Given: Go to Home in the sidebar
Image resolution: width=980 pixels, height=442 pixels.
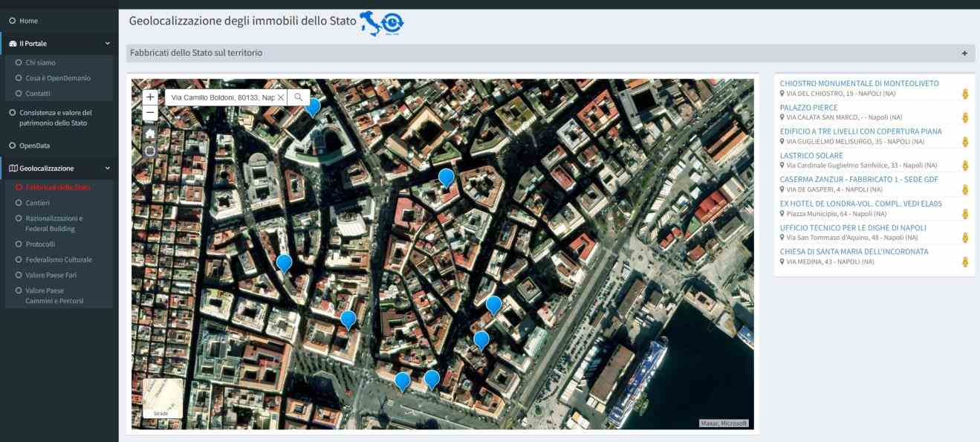Looking at the screenshot, I should pos(28,21).
